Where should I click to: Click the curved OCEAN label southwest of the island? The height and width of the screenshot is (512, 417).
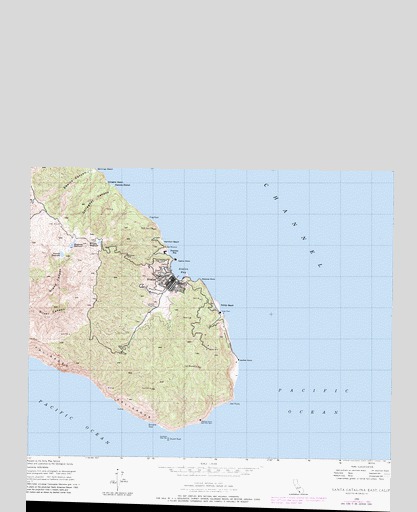coord(97,435)
